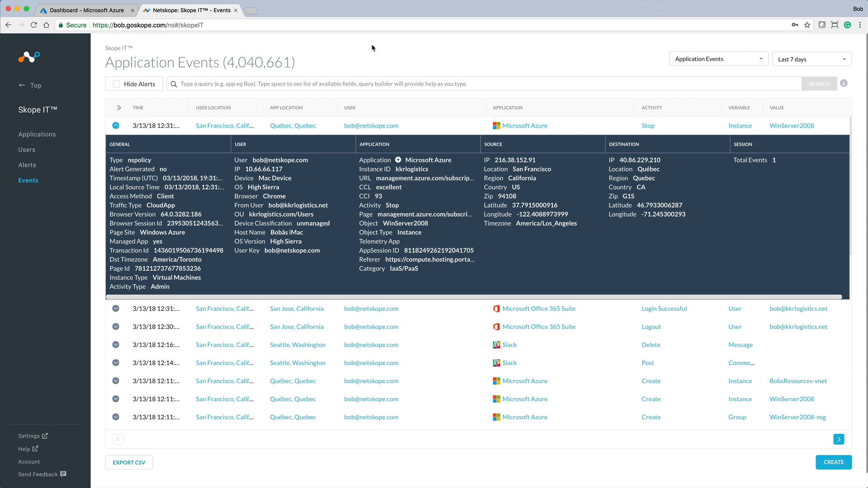Click the browser reload icon
This screenshot has height=488, width=868.
click(33, 25)
